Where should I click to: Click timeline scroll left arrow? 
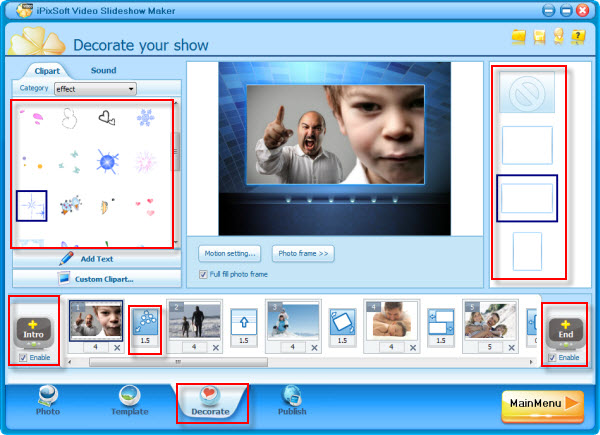click(x=70, y=362)
